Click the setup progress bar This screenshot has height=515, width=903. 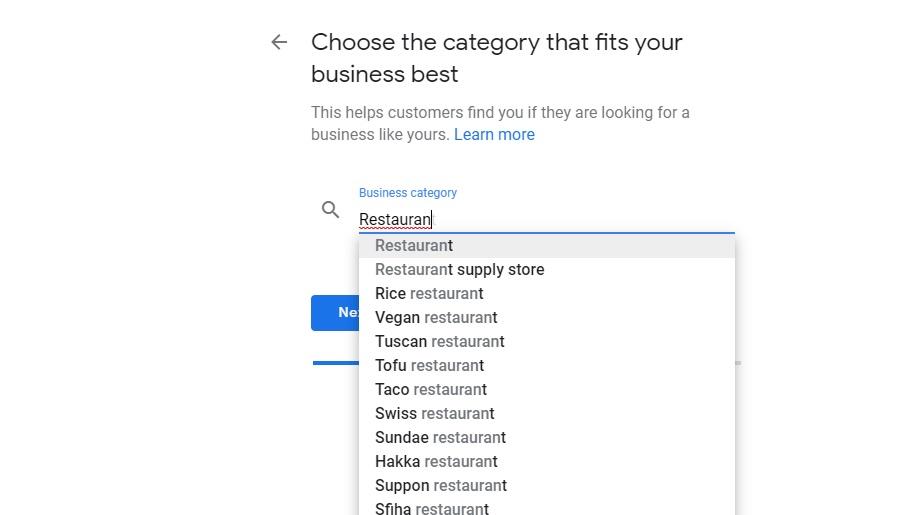[336, 363]
